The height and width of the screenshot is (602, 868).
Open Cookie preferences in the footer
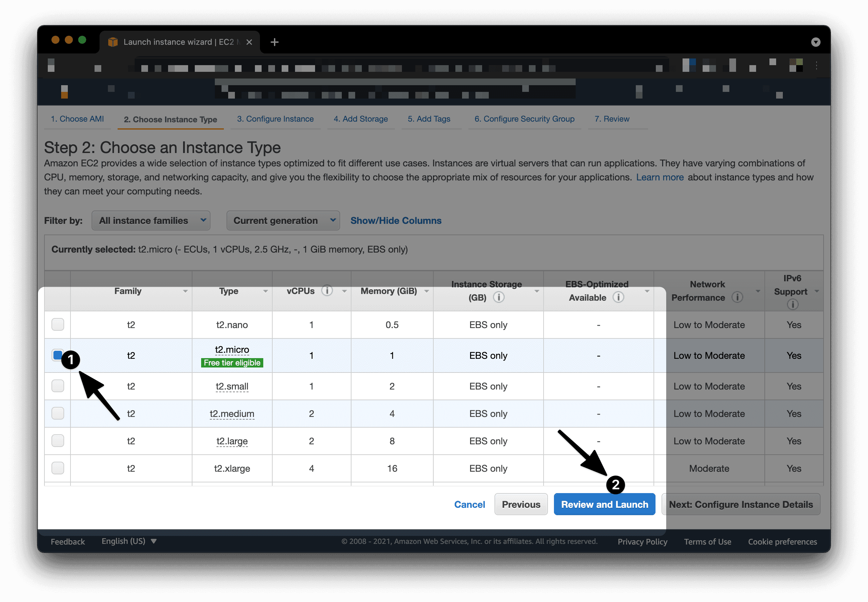click(782, 542)
